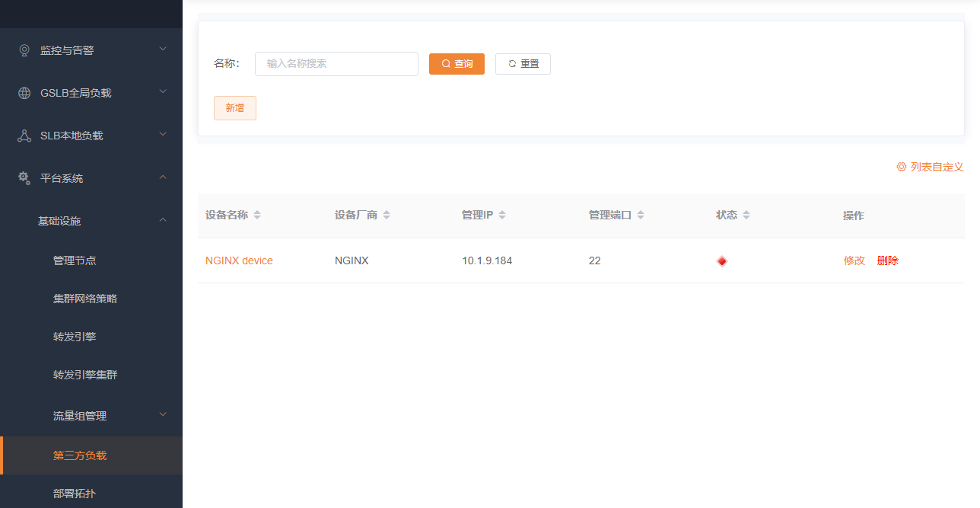This screenshot has height=508, width=980.
Task: Expand the 流量组管理 submenu chevron
Action: 163,415
